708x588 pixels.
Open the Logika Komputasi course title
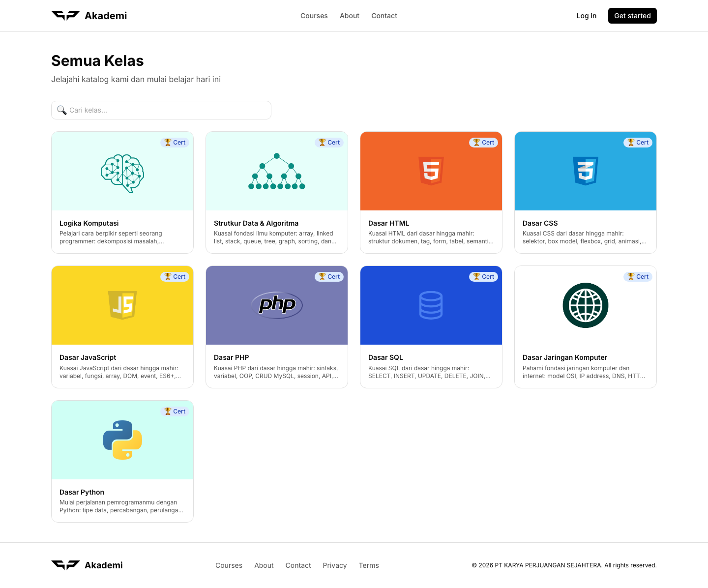click(89, 223)
